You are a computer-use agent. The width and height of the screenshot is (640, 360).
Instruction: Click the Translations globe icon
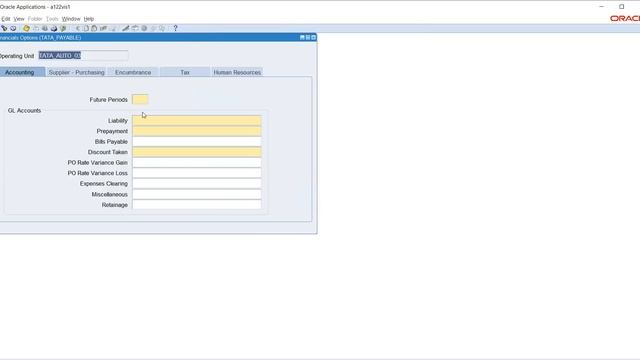(144, 28)
